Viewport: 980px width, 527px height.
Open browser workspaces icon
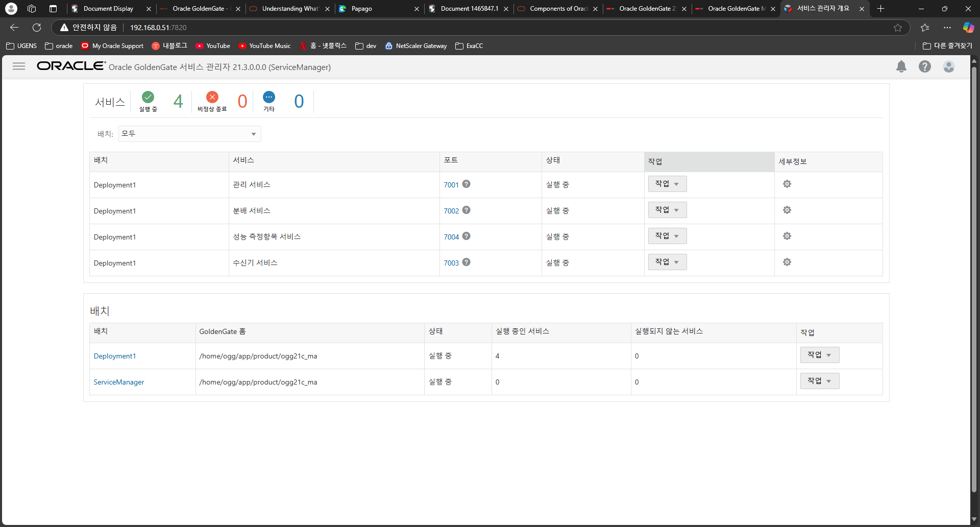pos(32,9)
